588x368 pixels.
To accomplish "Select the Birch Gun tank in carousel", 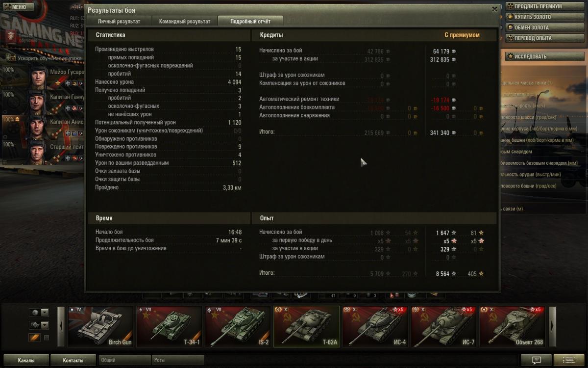I will (100, 326).
